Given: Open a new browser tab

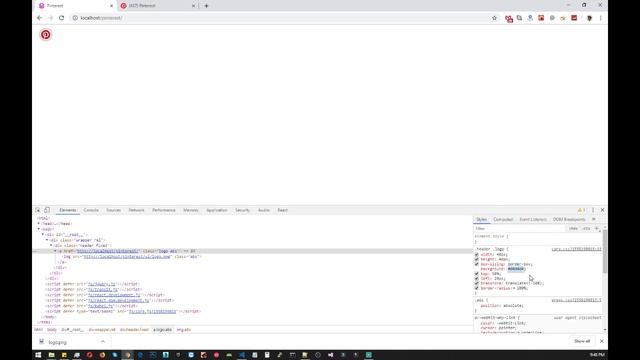Looking at the screenshot, I should 206,6.
